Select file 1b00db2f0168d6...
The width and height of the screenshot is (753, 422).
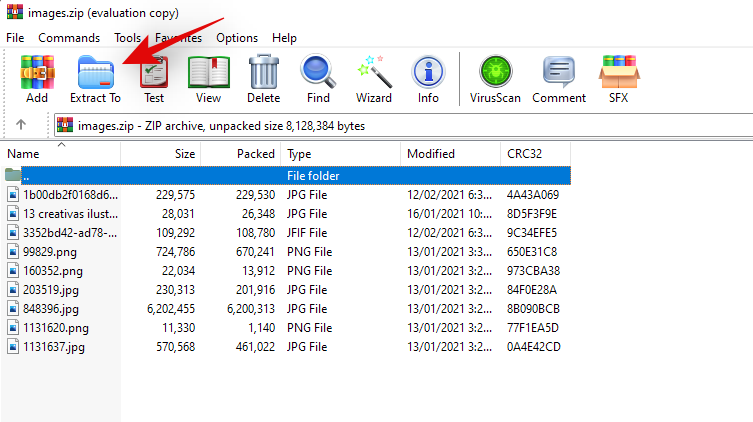click(71, 194)
